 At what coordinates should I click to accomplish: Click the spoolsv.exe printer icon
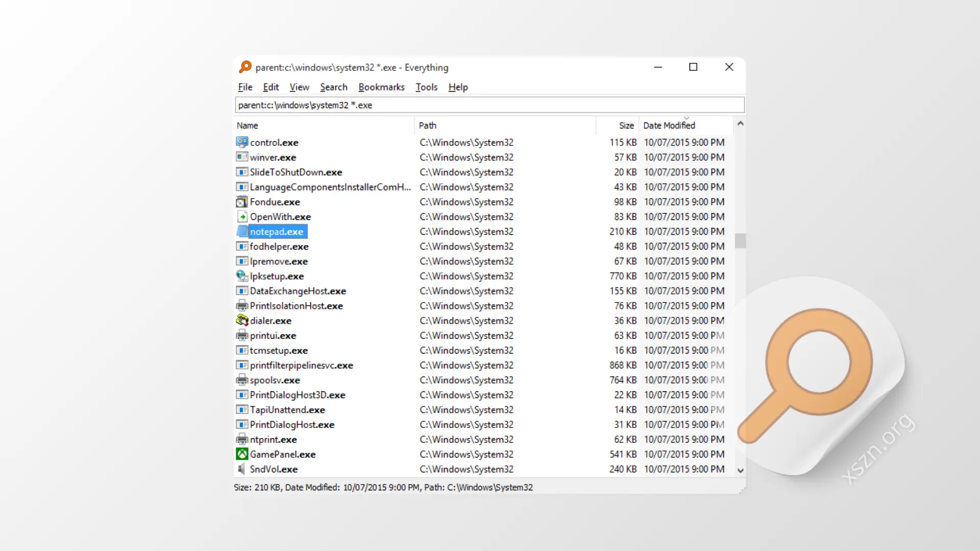pos(242,380)
